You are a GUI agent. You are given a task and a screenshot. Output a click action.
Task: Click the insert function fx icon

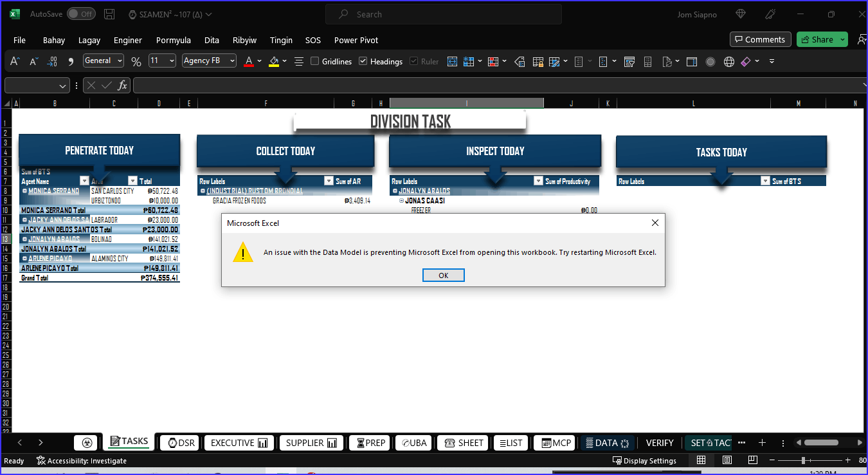122,85
